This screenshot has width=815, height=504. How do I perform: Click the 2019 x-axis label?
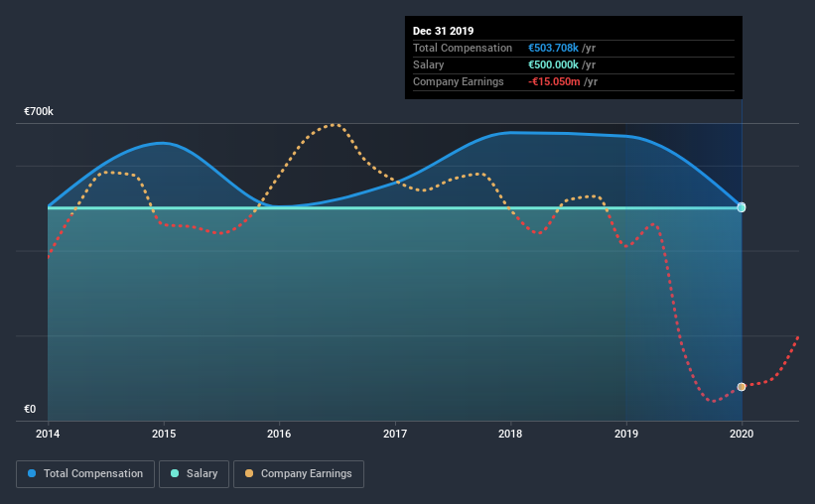(x=626, y=434)
